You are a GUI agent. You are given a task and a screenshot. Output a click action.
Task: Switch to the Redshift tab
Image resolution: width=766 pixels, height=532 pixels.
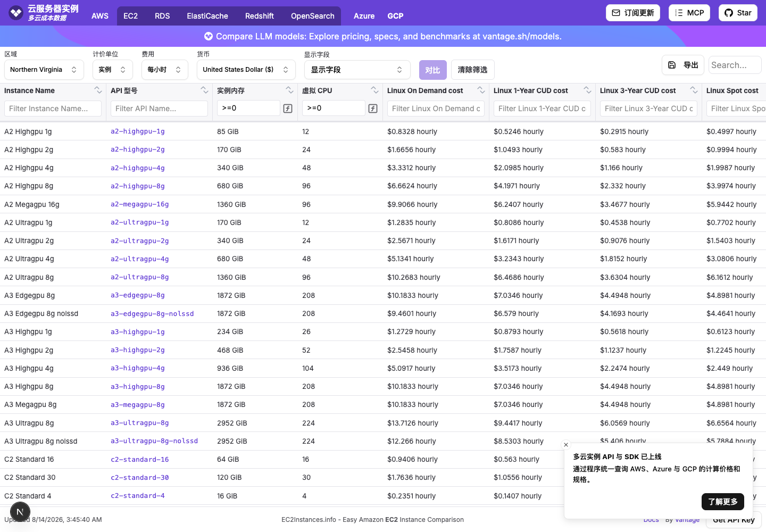point(260,16)
